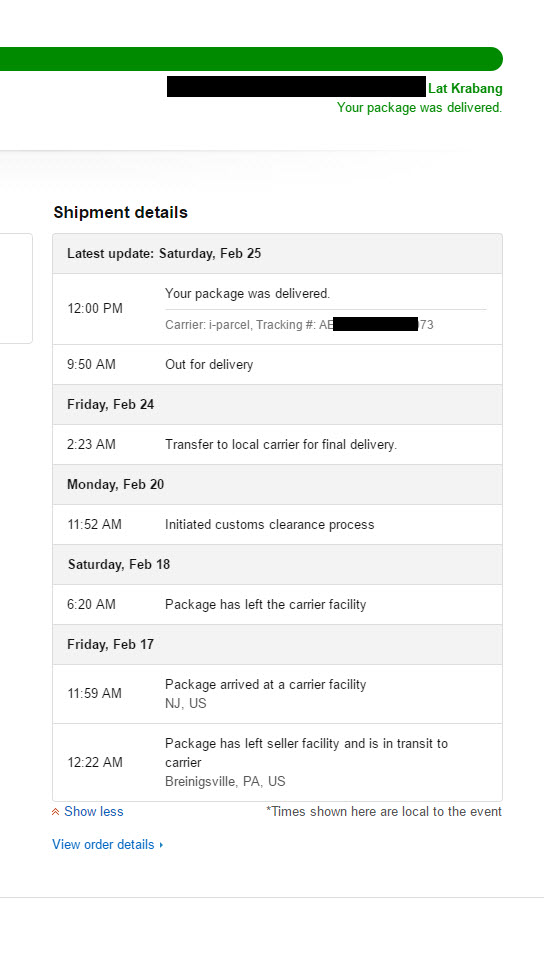The width and height of the screenshot is (544, 959).
Task: Select the 'Friday, Feb 17' date header
Action: [277, 644]
